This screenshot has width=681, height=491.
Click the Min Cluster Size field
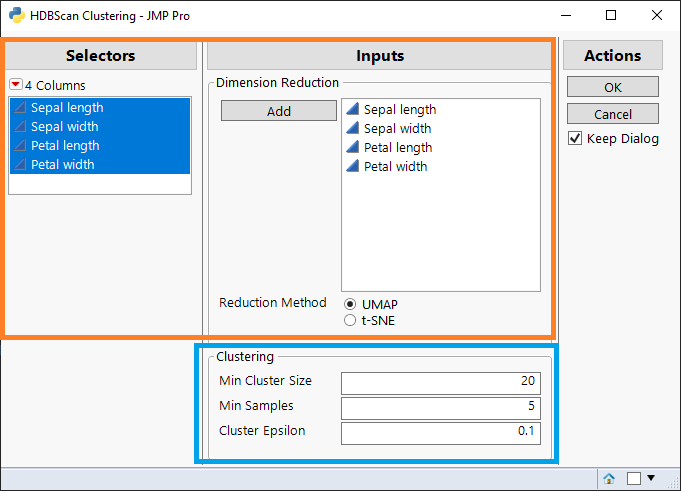pyautogui.click(x=440, y=381)
